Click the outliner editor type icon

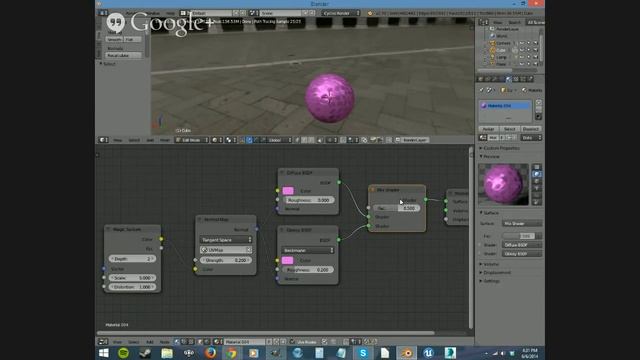click(483, 22)
